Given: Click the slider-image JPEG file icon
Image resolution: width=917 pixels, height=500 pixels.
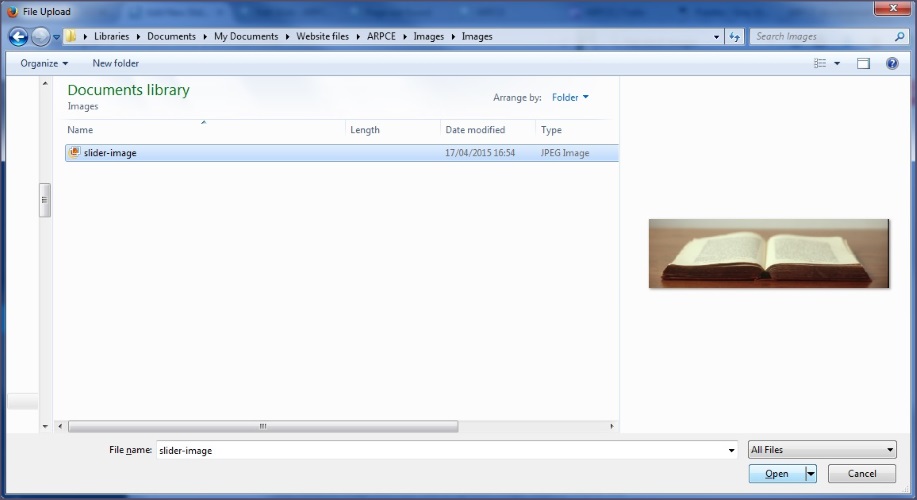Looking at the screenshot, I should pyautogui.click(x=74, y=153).
